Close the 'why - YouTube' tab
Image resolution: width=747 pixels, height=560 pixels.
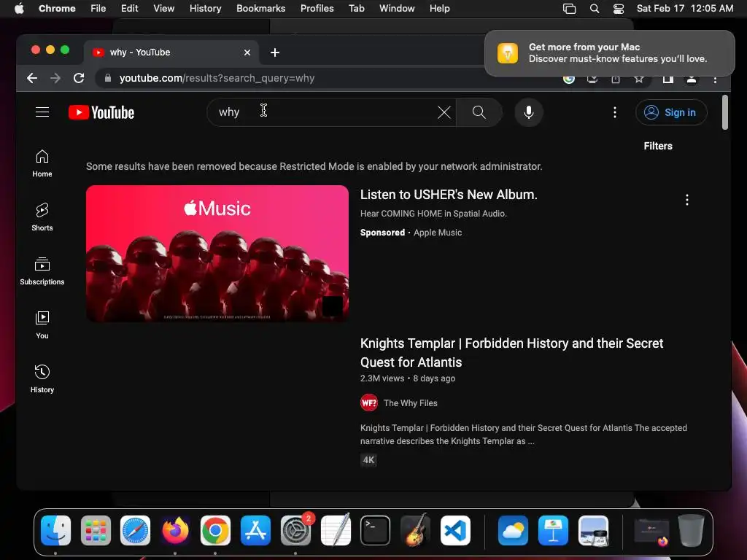point(247,52)
